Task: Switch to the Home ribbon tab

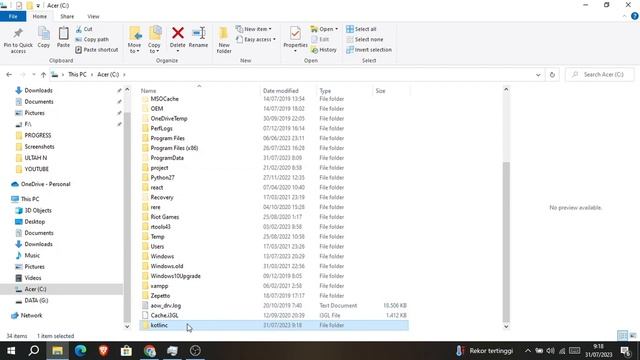Action: [40, 16]
